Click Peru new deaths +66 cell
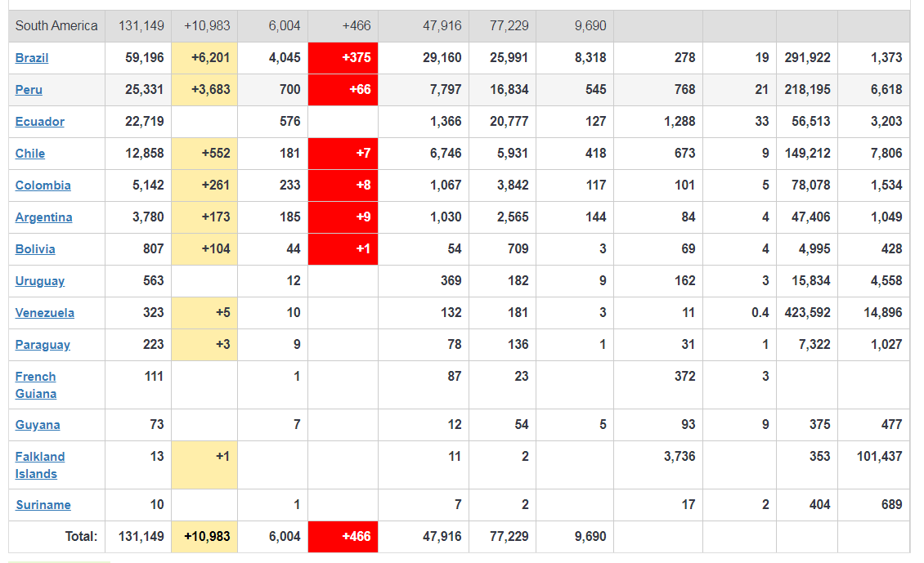 [343, 90]
